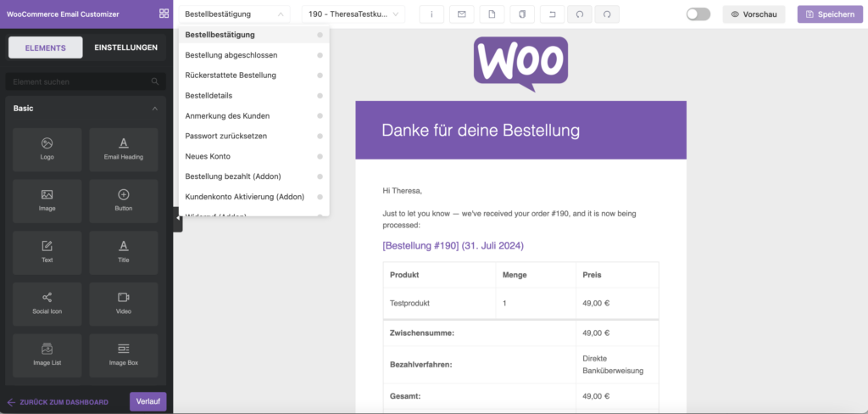
Task: Add a Social Icon element
Action: (47, 305)
